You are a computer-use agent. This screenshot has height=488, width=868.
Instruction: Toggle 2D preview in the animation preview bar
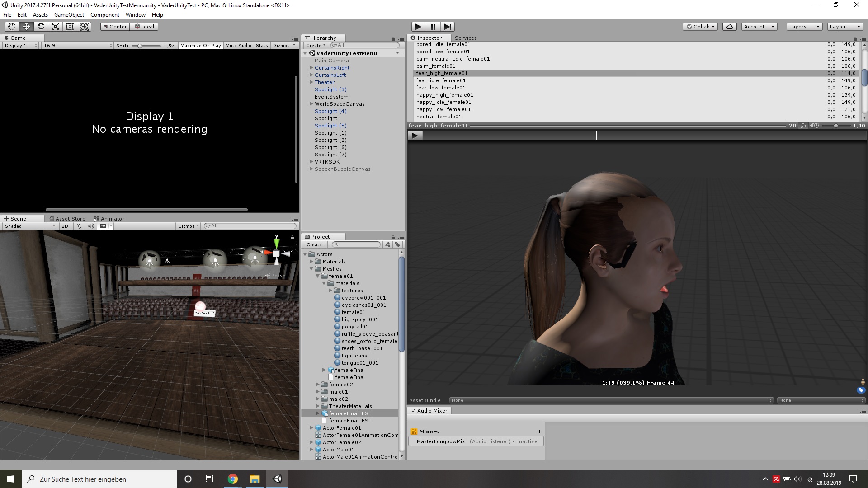793,126
